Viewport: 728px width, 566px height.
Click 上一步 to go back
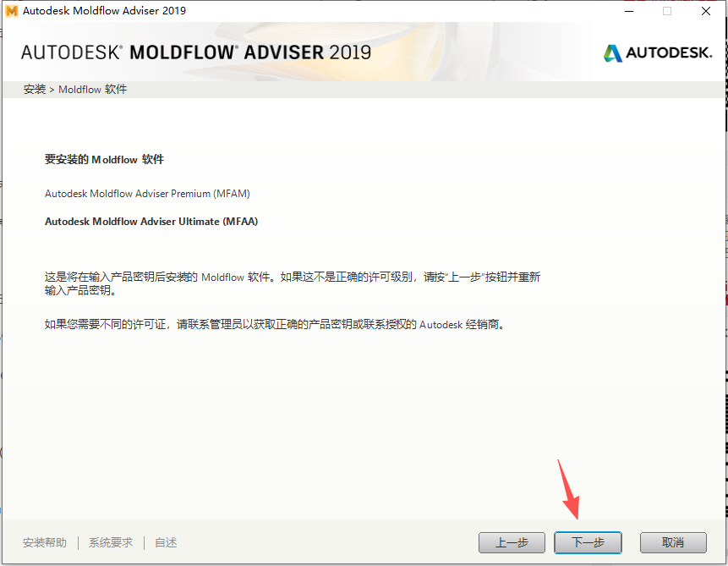512,542
